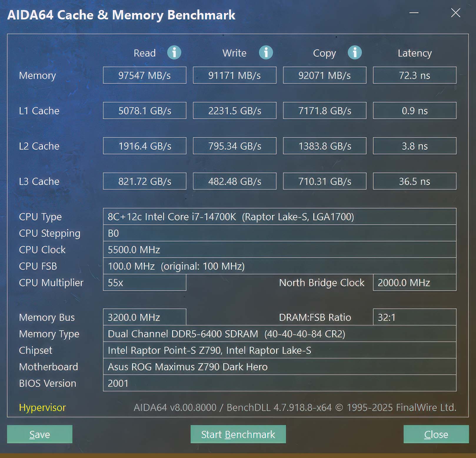
Task: Select the Memory Latency result showing 72.3 ns
Action: [414, 75]
